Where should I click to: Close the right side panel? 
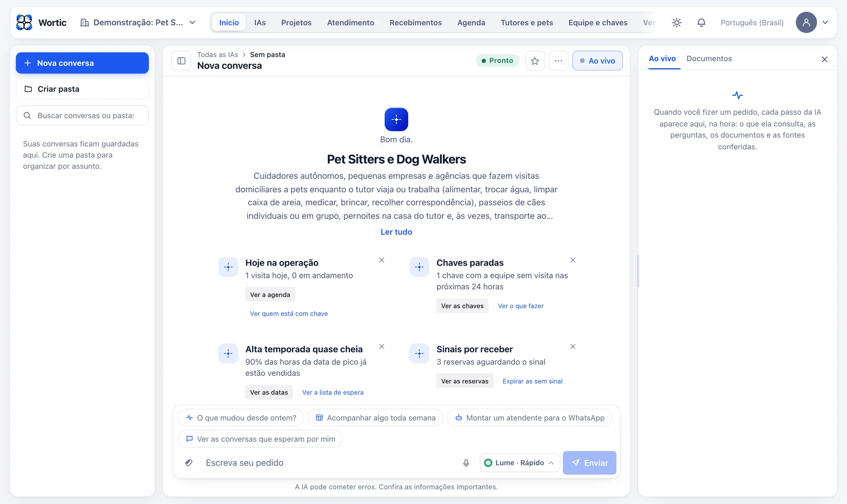click(825, 59)
